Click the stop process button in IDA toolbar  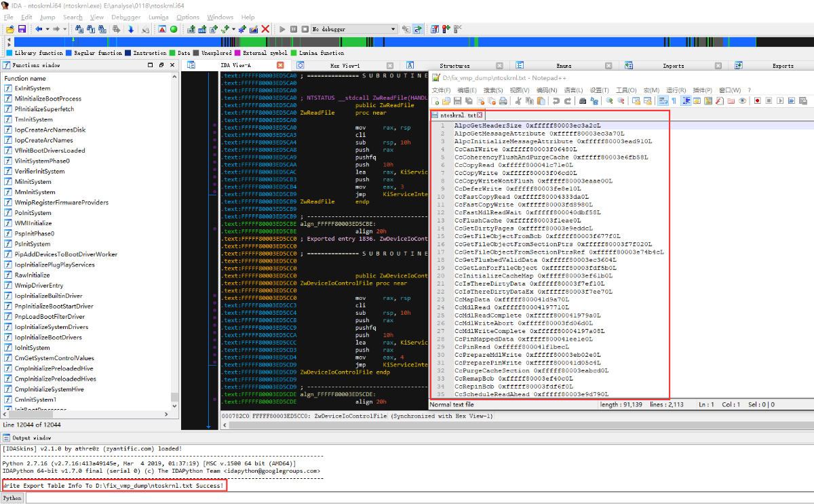tap(305, 29)
